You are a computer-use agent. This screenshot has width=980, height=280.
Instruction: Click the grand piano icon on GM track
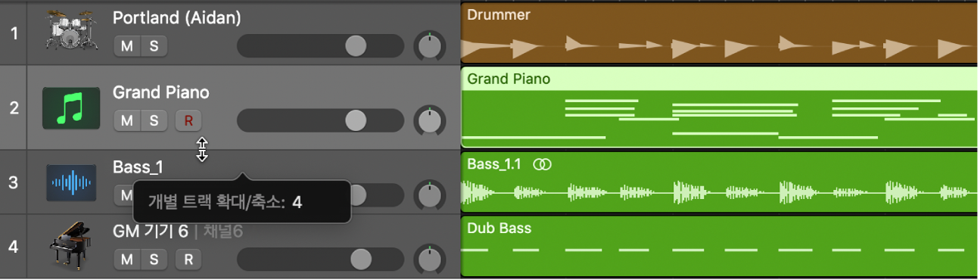click(x=70, y=245)
